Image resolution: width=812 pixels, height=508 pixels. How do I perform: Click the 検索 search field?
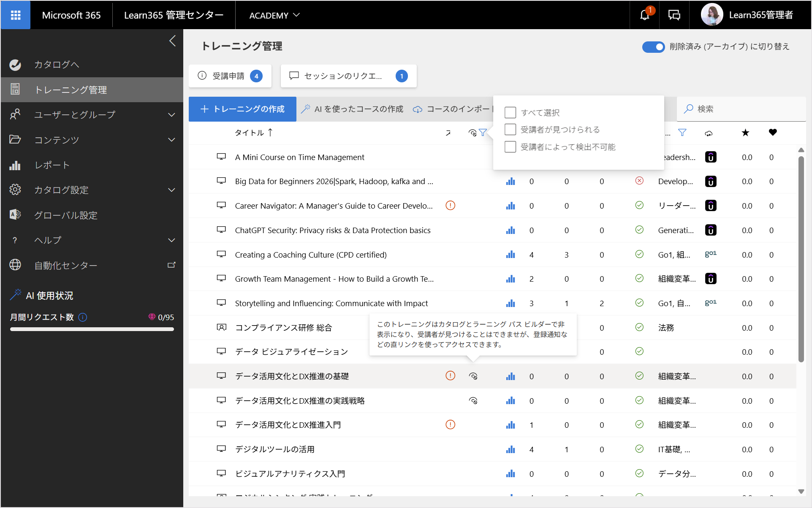click(x=741, y=109)
